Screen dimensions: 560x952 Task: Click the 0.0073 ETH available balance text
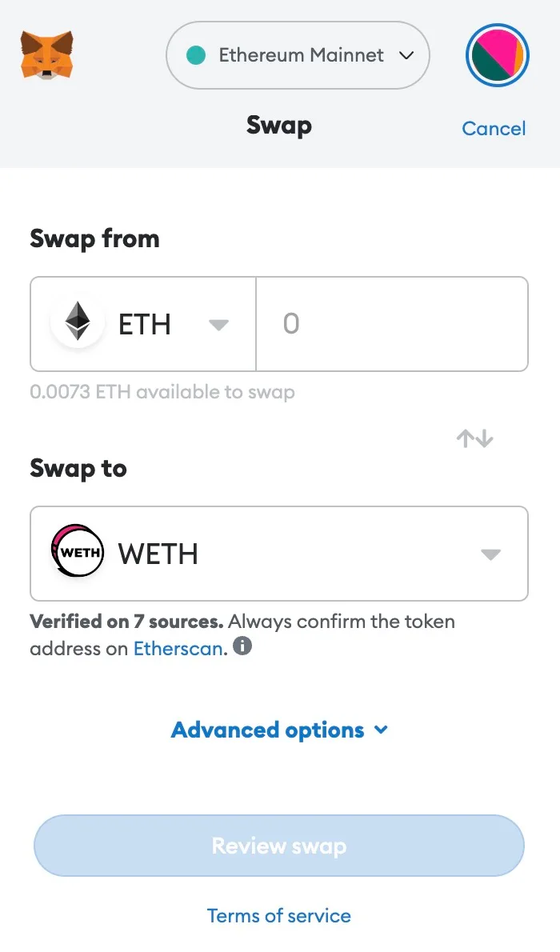[162, 392]
